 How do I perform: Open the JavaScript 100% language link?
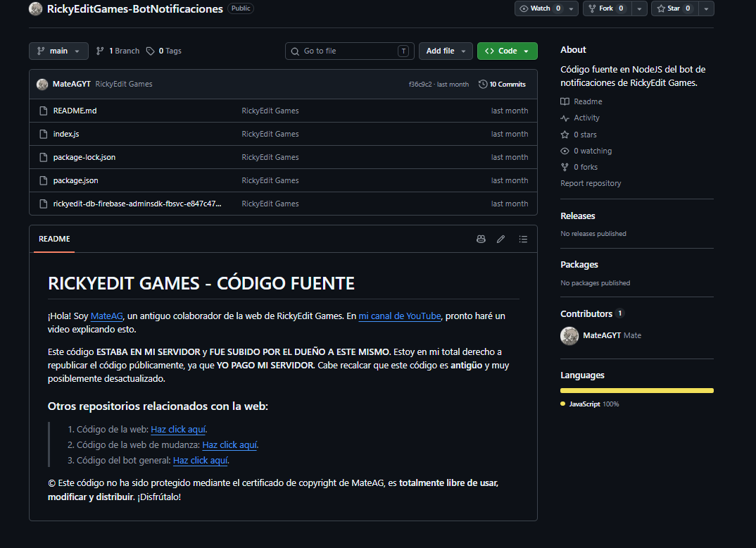pyautogui.click(x=590, y=404)
